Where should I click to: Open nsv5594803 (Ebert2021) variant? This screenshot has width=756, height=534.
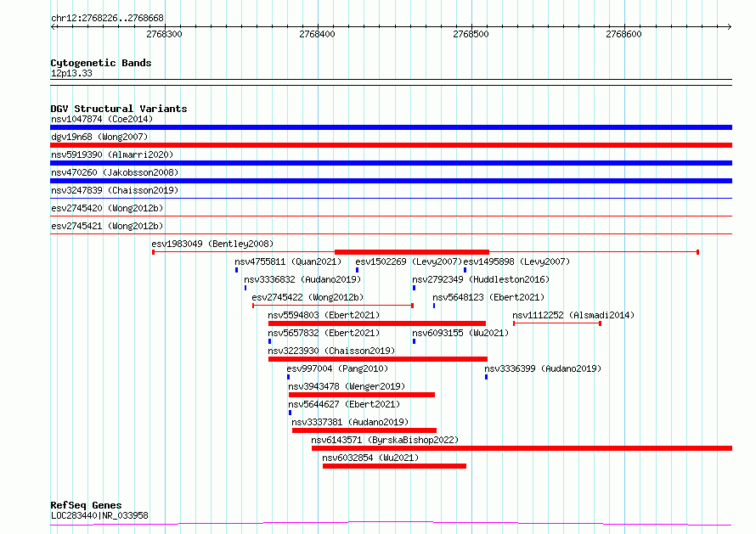click(x=324, y=315)
